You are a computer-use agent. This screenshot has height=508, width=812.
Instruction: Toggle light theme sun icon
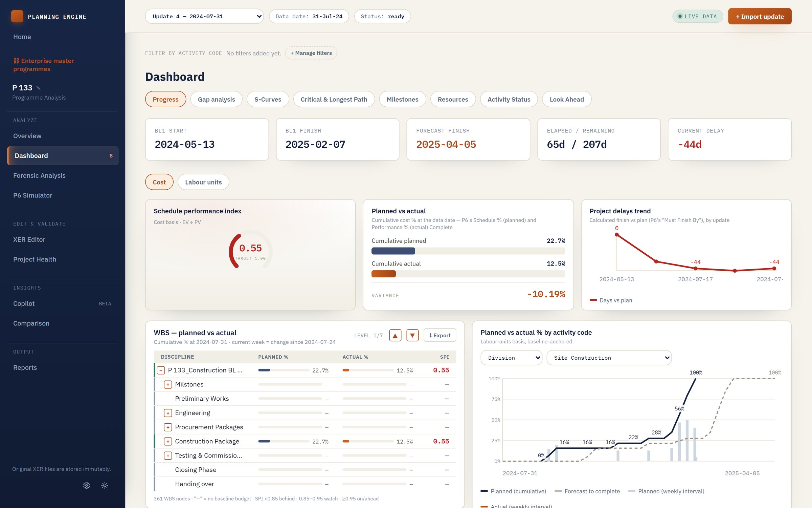105,485
